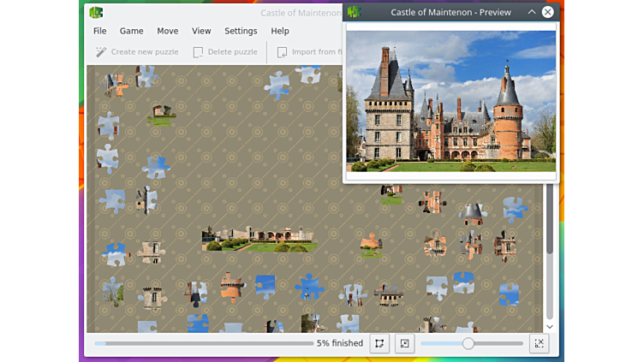The height and width of the screenshot is (362, 644).
Task: Click the castle image in the Preview window
Action: [450, 101]
